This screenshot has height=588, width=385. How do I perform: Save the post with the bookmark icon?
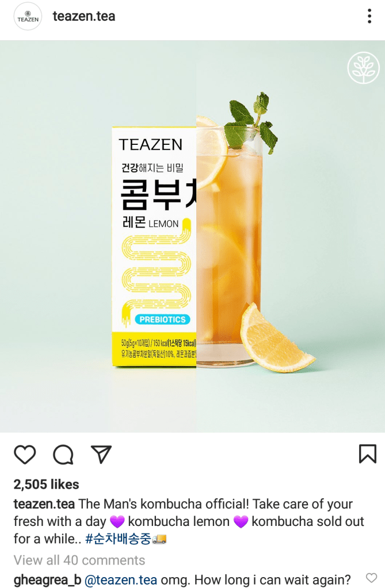click(x=367, y=454)
